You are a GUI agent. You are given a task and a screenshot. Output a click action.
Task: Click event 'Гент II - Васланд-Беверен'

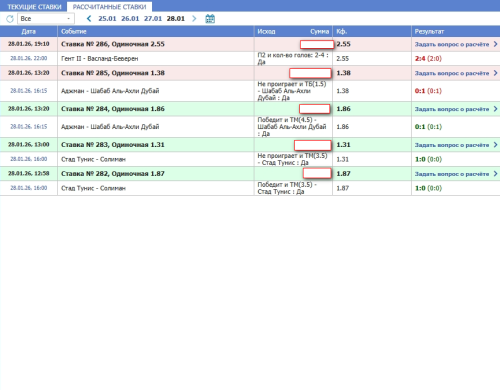tap(99, 59)
